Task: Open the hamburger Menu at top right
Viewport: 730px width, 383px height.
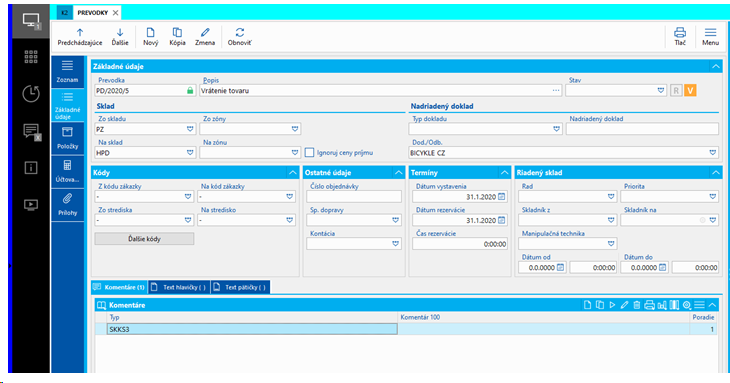Action: pyautogui.click(x=710, y=37)
